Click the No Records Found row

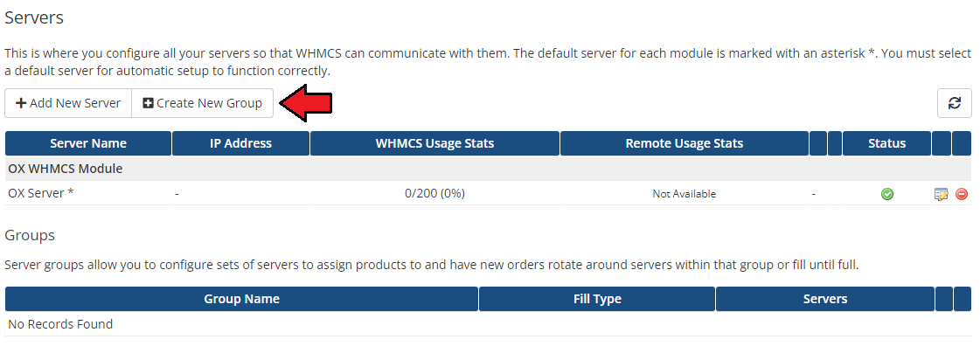[60, 324]
